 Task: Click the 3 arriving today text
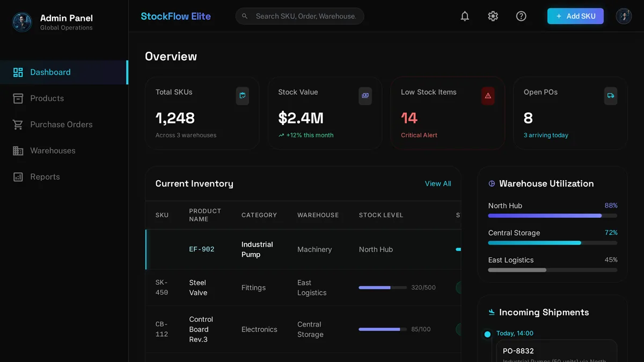546,135
